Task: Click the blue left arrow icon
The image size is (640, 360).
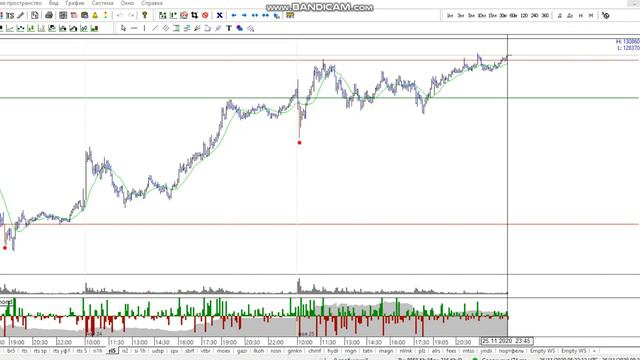Action: pos(234,16)
